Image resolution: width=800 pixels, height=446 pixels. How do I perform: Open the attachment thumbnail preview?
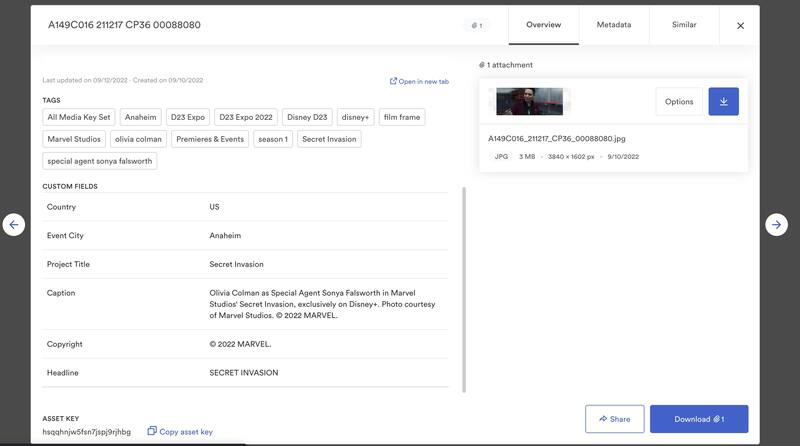click(530, 101)
